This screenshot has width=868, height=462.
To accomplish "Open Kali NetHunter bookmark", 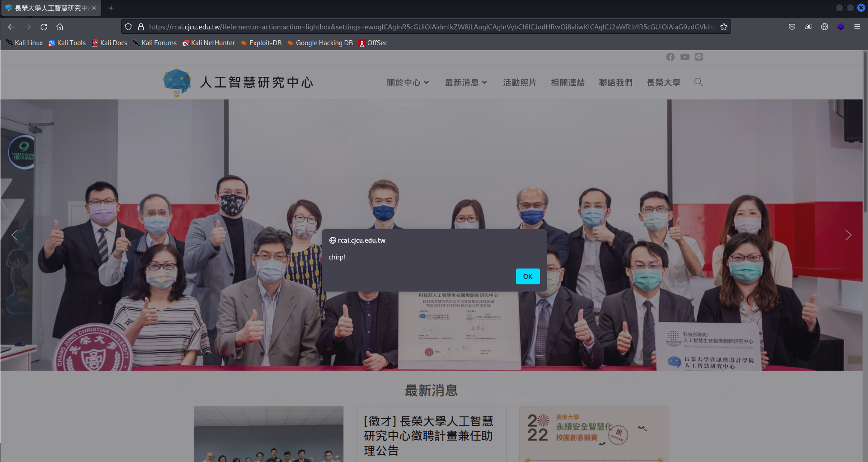I will pyautogui.click(x=209, y=43).
